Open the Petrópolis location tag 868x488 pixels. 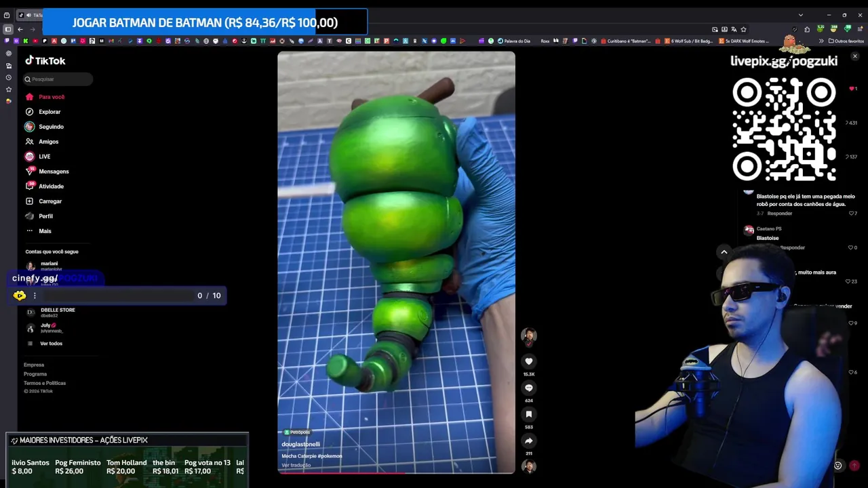click(297, 432)
